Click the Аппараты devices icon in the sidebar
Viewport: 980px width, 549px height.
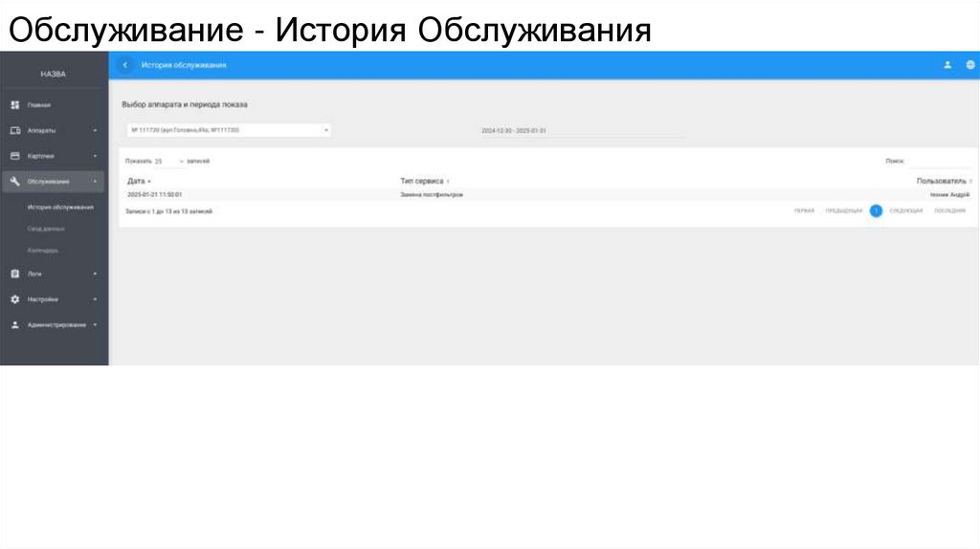pyautogui.click(x=15, y=130)
